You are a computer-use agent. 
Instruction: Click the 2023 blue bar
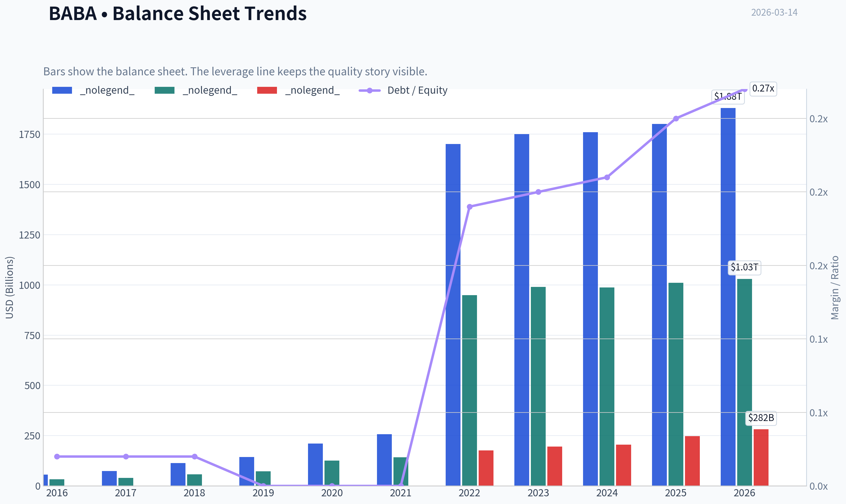(x=522, y=310)
